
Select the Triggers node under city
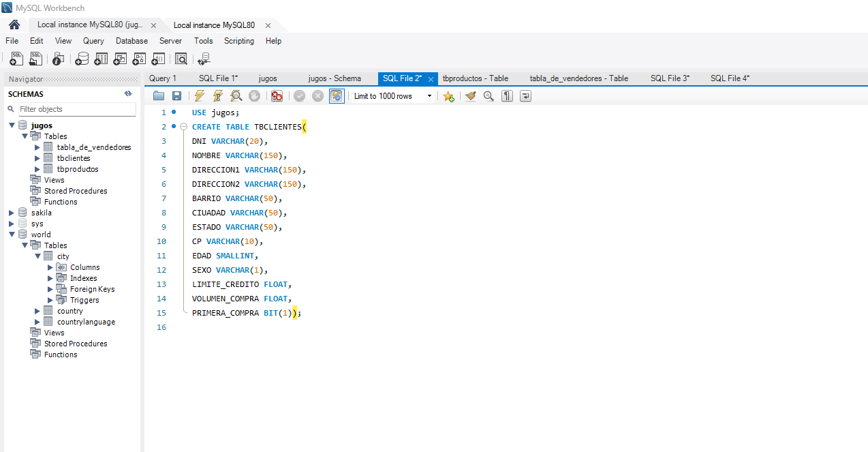[84, 300]
